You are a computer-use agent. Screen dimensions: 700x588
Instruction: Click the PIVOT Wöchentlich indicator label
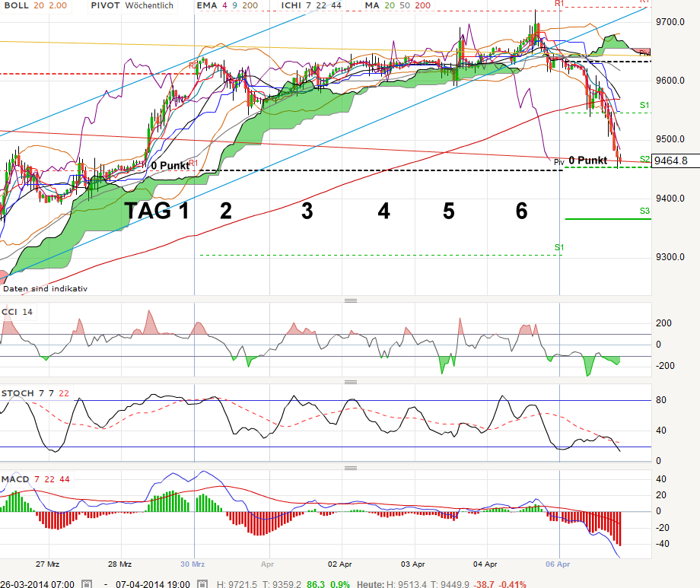132,5
